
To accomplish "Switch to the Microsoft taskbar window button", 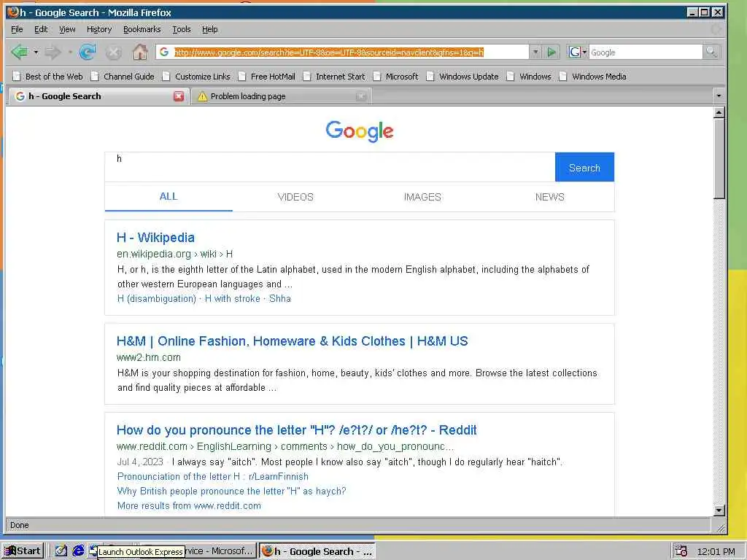I will 220,551.
